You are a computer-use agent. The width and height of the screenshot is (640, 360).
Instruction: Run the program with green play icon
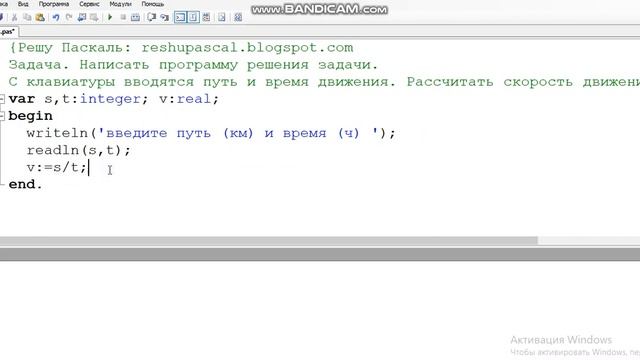click(110, 17)
